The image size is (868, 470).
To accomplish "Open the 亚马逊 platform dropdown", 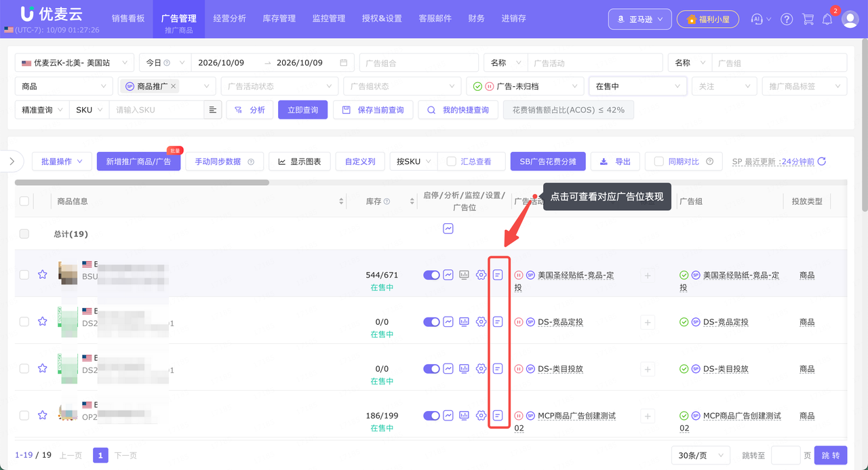I will point(640,19).
